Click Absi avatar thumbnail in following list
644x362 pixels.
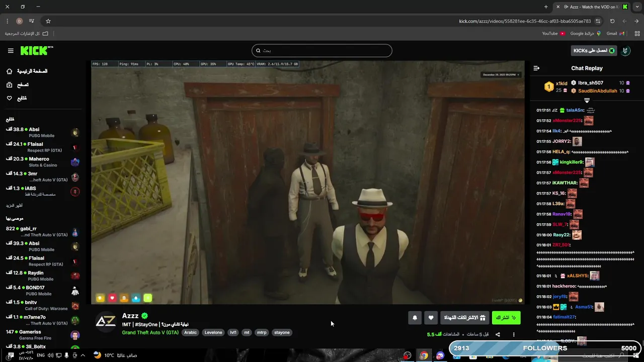tap(75, 133)
